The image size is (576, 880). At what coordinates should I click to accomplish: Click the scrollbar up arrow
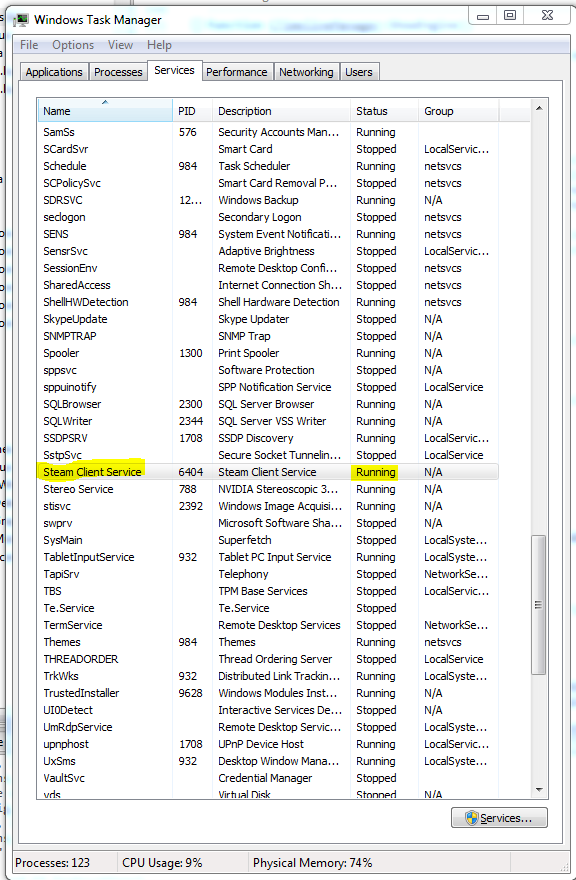click(x=539, y=108)
